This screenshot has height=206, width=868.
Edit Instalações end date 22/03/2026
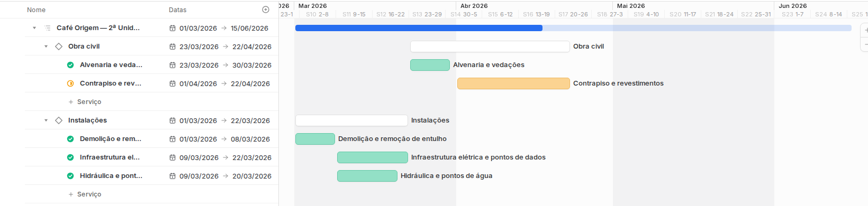(250, 120)
